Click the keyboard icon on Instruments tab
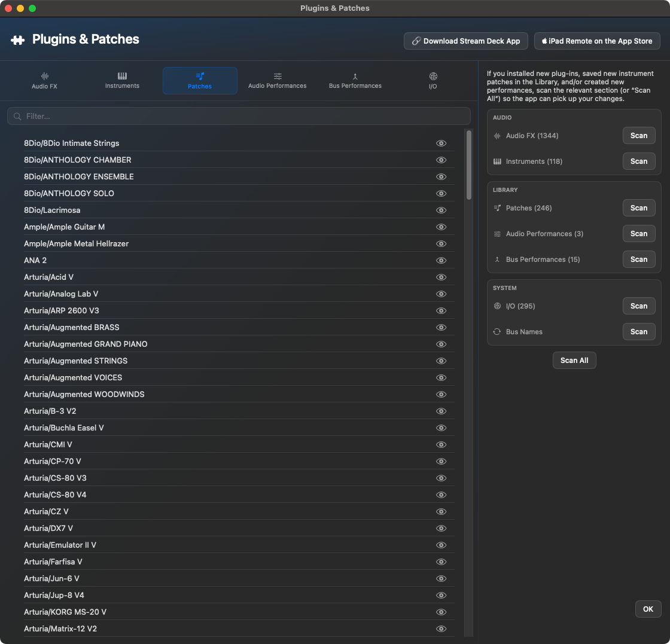 [122, 76]
